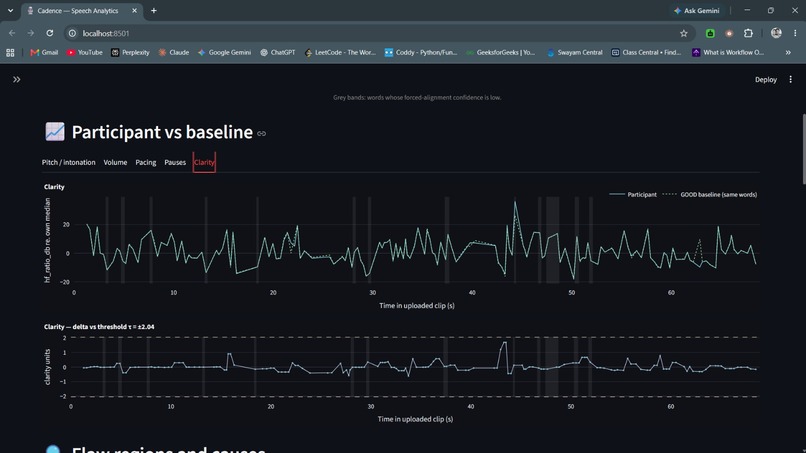Click the page vertical scrollbar thumb
Screen dimensions: 806x453
click(803, 149)
